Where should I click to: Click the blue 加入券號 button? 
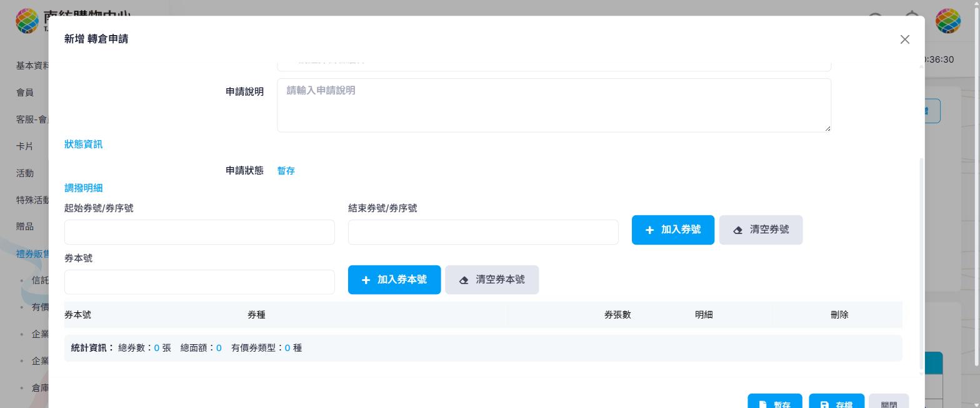click(673, 230)
